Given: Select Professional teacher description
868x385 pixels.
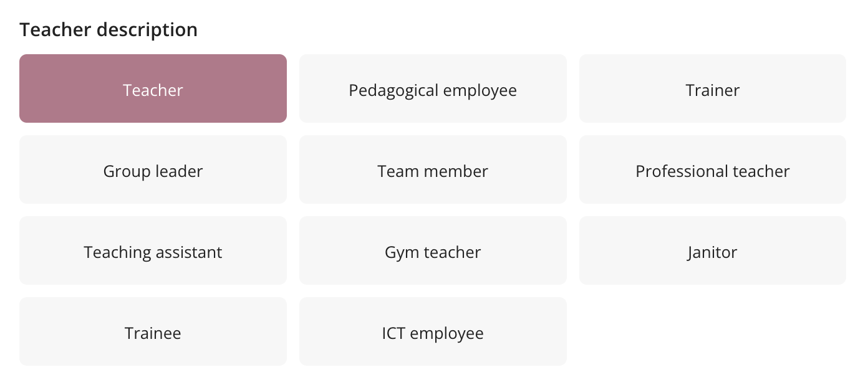Looking at the screenshot, I should click(713, 169).
